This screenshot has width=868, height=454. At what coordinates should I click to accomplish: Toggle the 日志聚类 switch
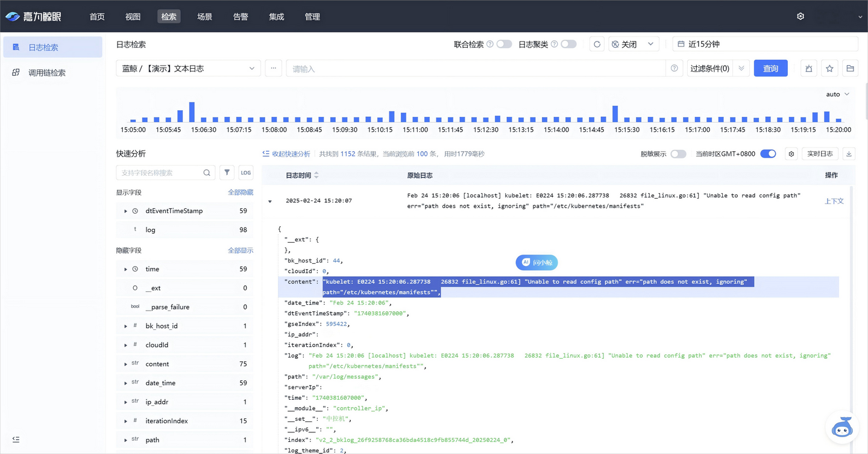point(568,44)
